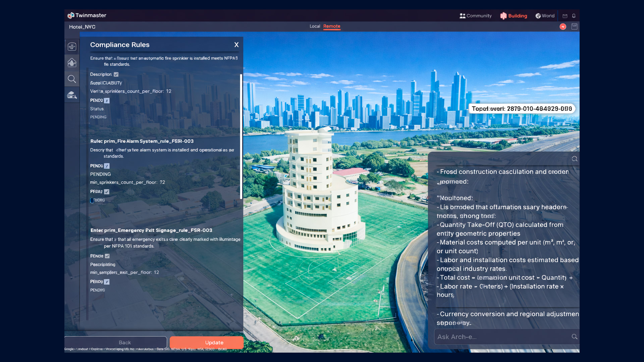The width and height of the screenshot is (644, 362).
Task: Open the top sidebar model icon
Action: pos(72,47)
